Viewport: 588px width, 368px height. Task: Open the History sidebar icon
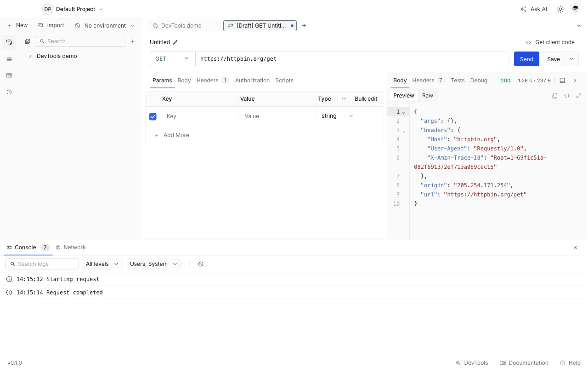coord(9,92)
